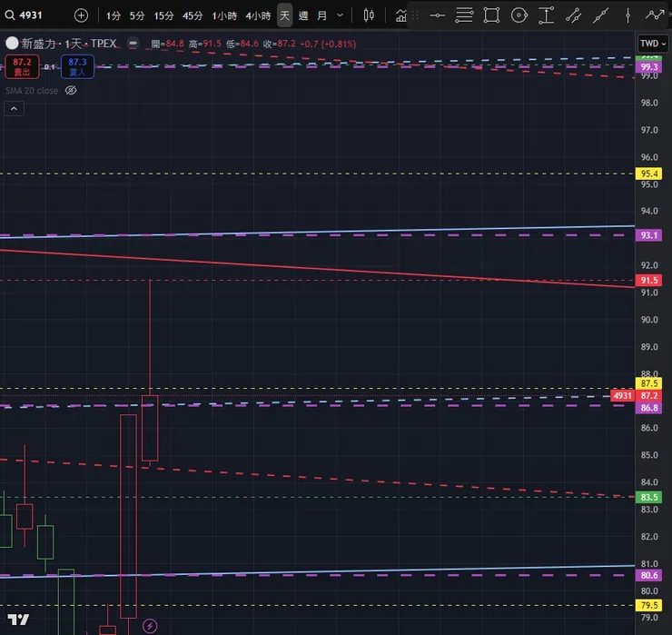Choose the 4小時 timeframe
The image size is (672, 635).
(x=258, y=15)
